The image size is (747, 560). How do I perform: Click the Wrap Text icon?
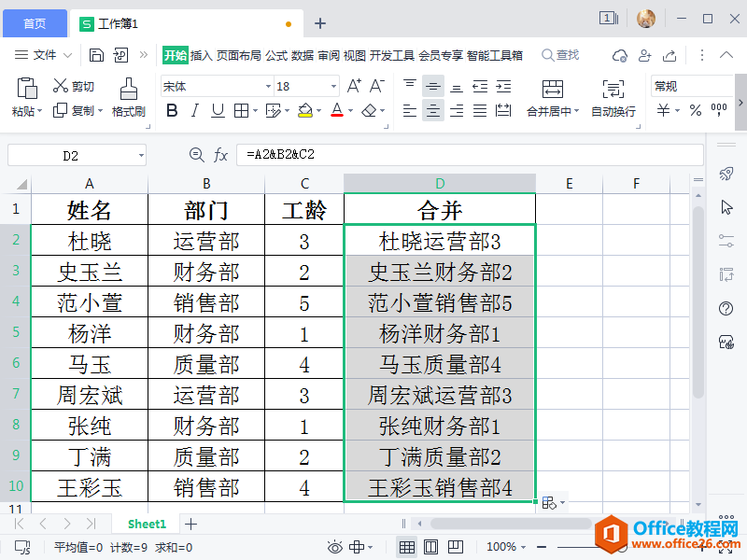tap(613, 90)
